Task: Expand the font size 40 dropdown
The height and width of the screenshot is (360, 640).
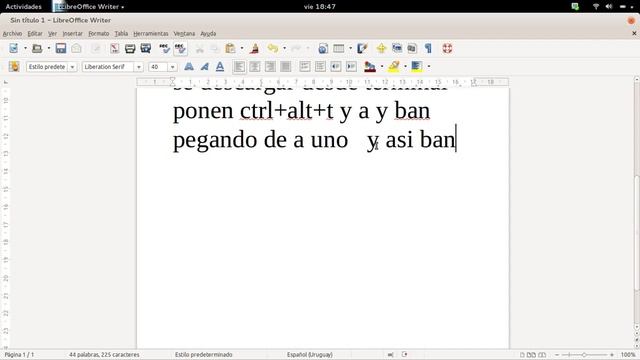Action: [x=173, y=67]
